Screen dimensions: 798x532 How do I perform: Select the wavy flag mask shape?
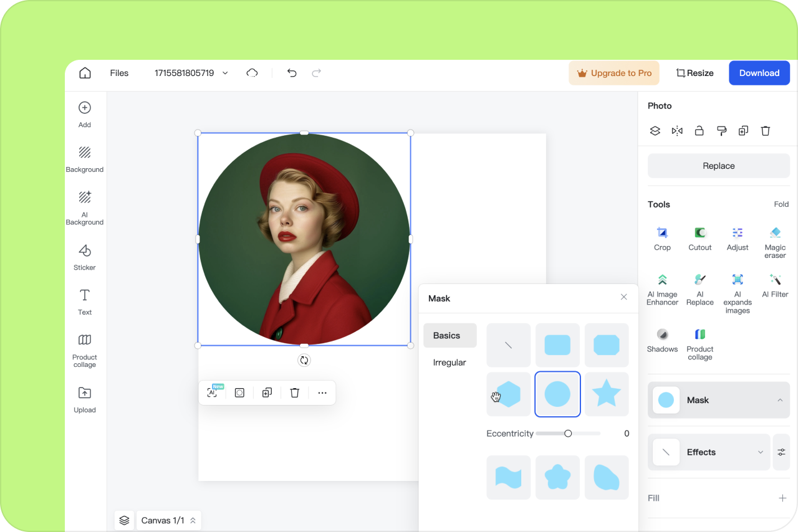point(509,478)
